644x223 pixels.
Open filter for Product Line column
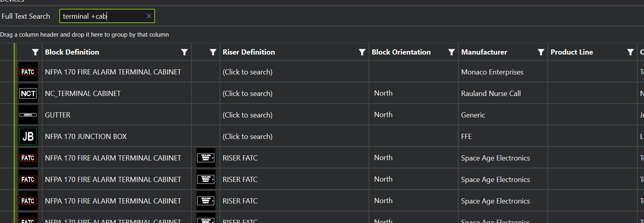point(630,52)
